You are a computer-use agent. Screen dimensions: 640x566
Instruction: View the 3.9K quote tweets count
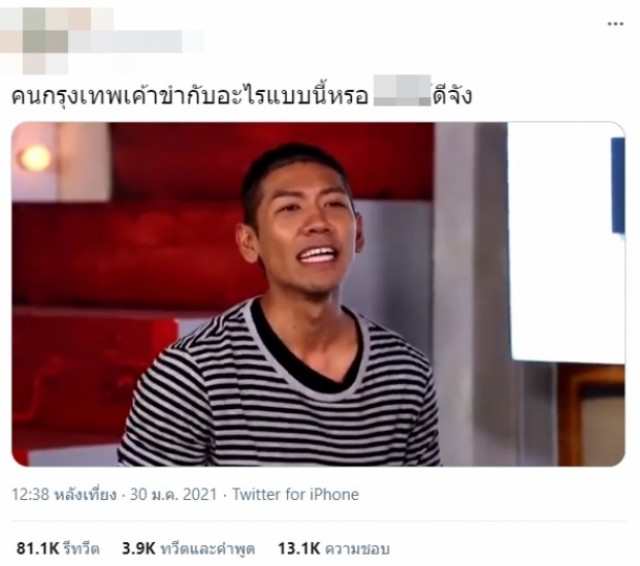[139, 548]
